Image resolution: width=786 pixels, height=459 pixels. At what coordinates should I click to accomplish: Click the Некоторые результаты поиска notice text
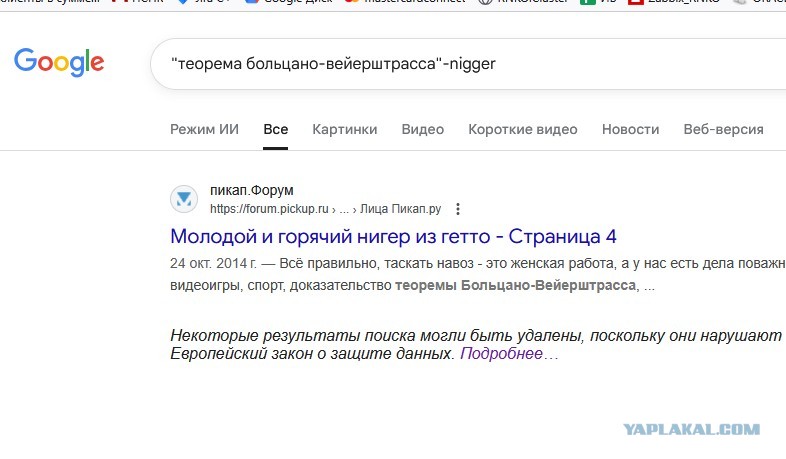[476, 344]
